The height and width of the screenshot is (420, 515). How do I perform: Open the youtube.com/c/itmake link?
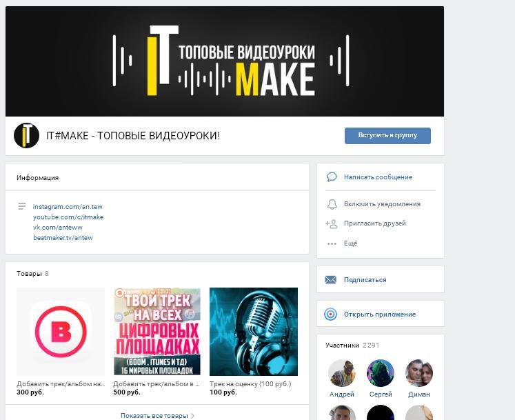pos(68,217)
